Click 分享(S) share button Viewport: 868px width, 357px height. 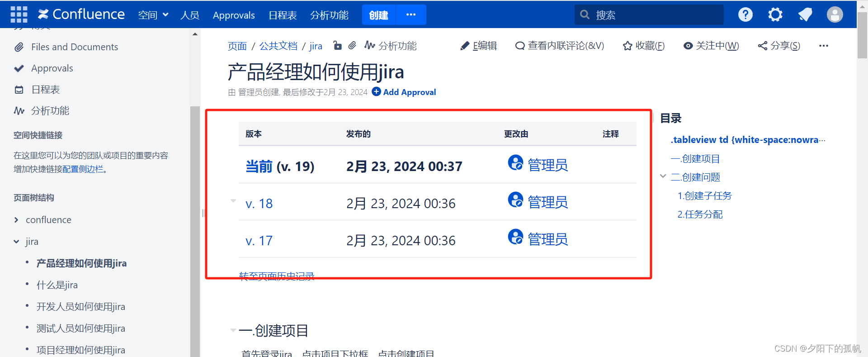(x=779, y=46)
